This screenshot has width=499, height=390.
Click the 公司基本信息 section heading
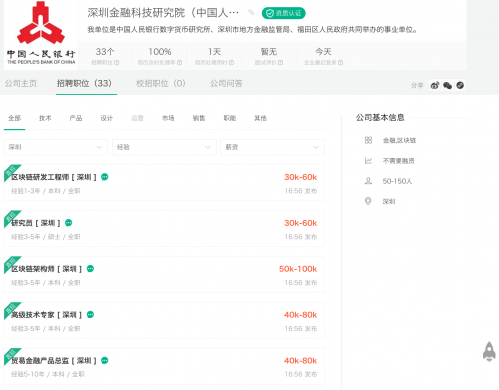tap(380, 117)
